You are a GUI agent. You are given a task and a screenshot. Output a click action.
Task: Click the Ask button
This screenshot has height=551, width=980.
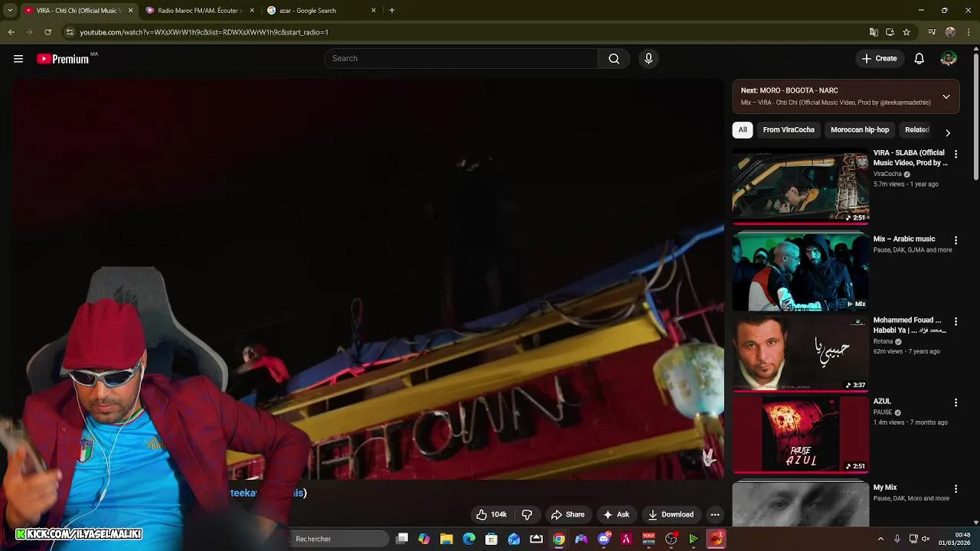616,514
